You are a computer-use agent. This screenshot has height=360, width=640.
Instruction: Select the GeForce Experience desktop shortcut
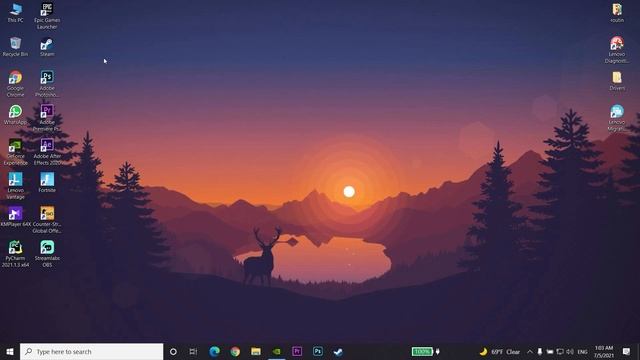pos(15,152)
